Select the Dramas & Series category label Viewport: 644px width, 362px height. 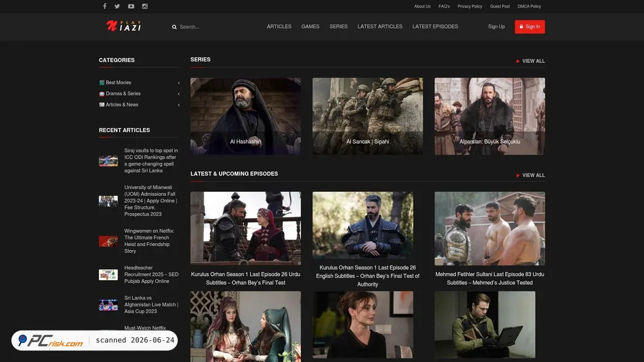pos(123,94)
